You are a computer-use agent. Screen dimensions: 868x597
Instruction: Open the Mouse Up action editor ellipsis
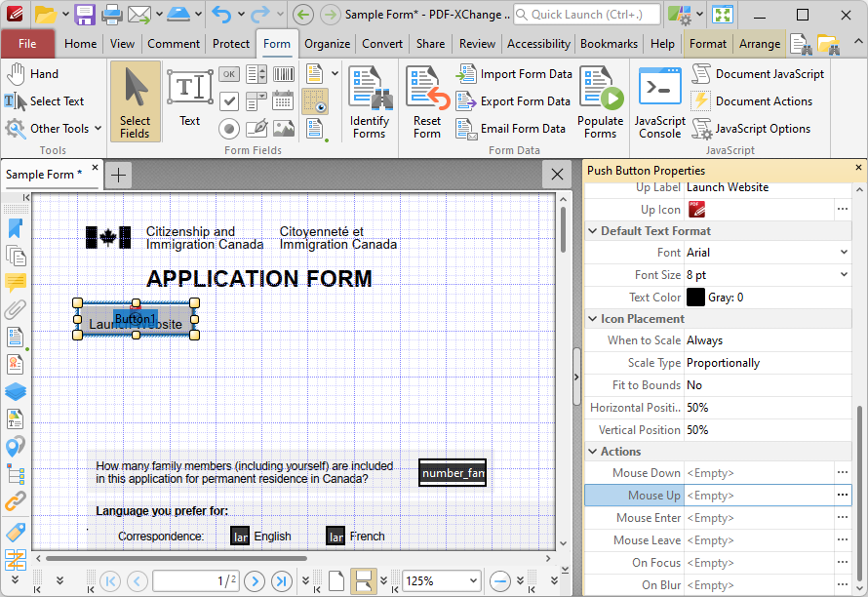843,496
